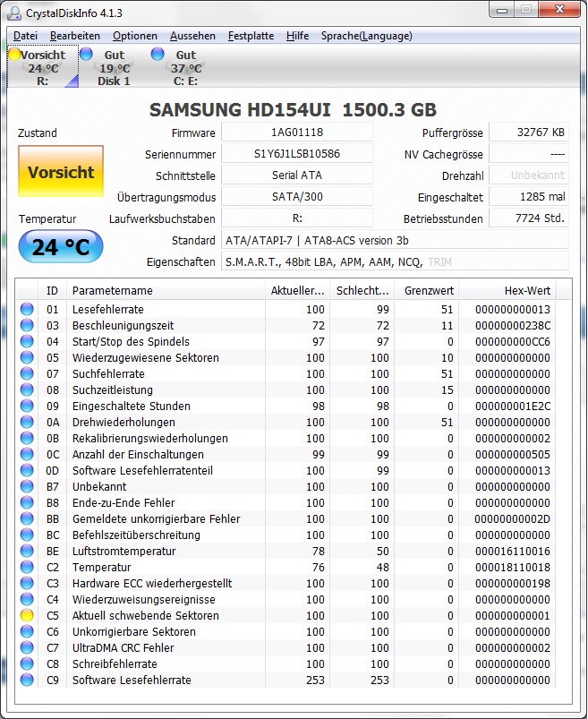588x719 pixels.
Task: Click the status icon for Gemeldete unkorrigierbare Fehler
Action: click(x=27, y=518)
